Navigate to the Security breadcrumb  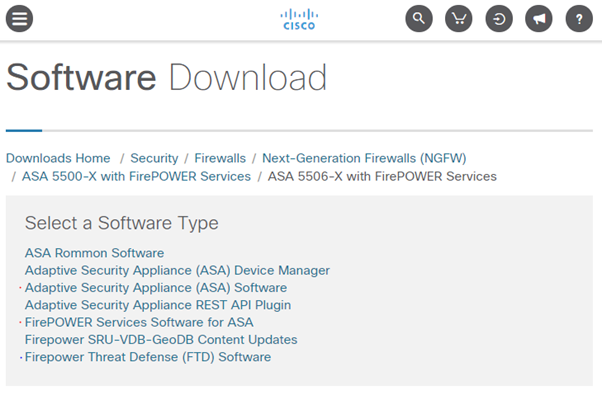point(154,158)
